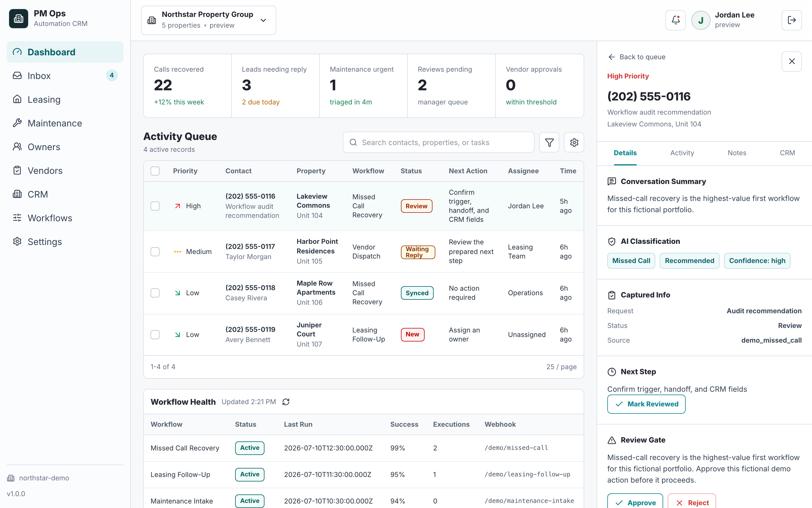Click the Review Gate warning icon
Screen dimensions: 812x508
tap(612, 440)
